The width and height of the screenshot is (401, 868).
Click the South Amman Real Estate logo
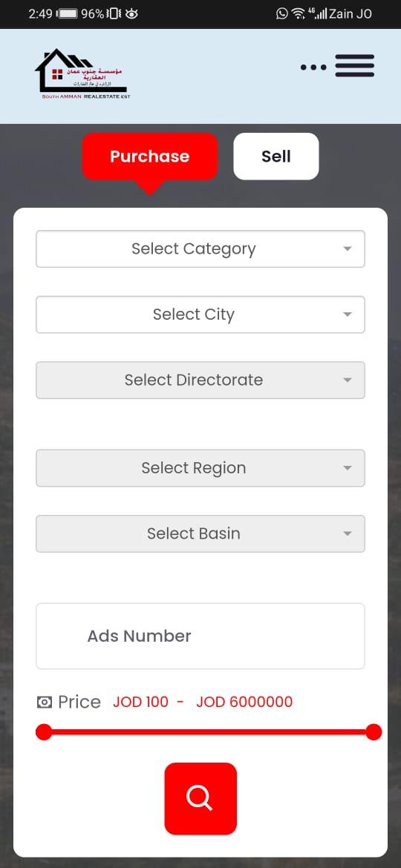pos(83,74)
